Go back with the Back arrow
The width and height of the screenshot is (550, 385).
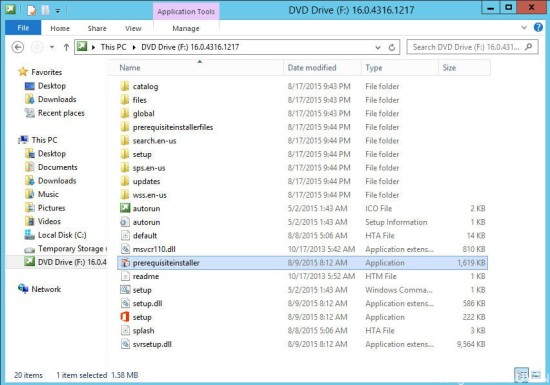tap(18, 47)
